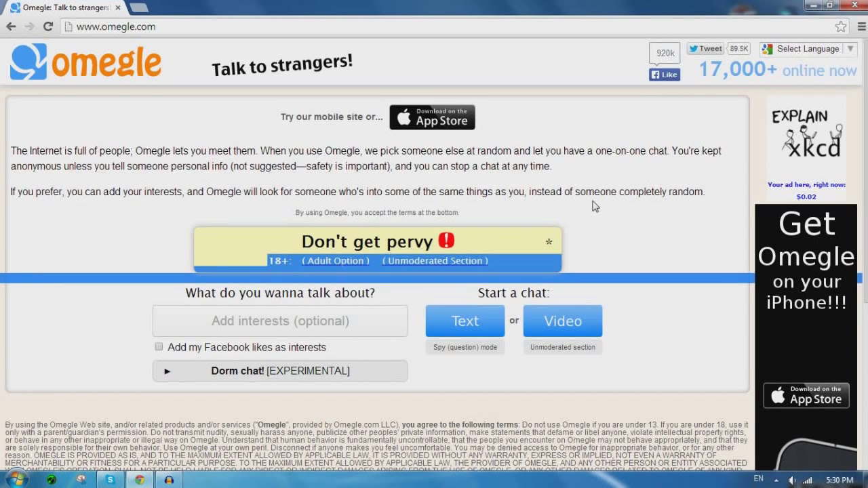The width and height of the screenshot is (868, 488).
Task: Click the 5:30 PM taskbar clock
Action: [x=840, y=480]
